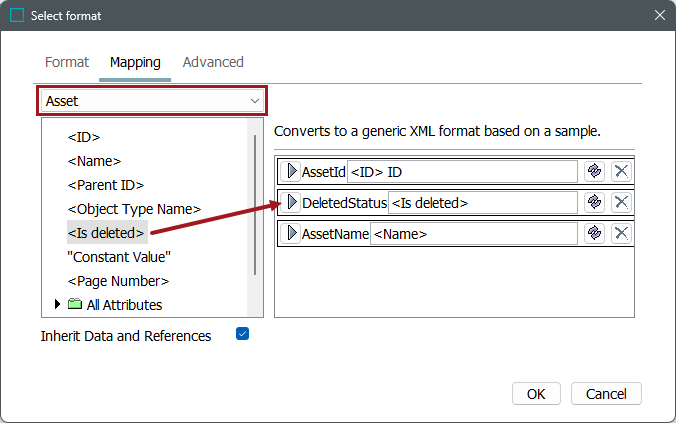Toggle the Inherit Data and References checkbox
Image resolution: width=676 pixels, height=423 pixels.
pos(242,334)
